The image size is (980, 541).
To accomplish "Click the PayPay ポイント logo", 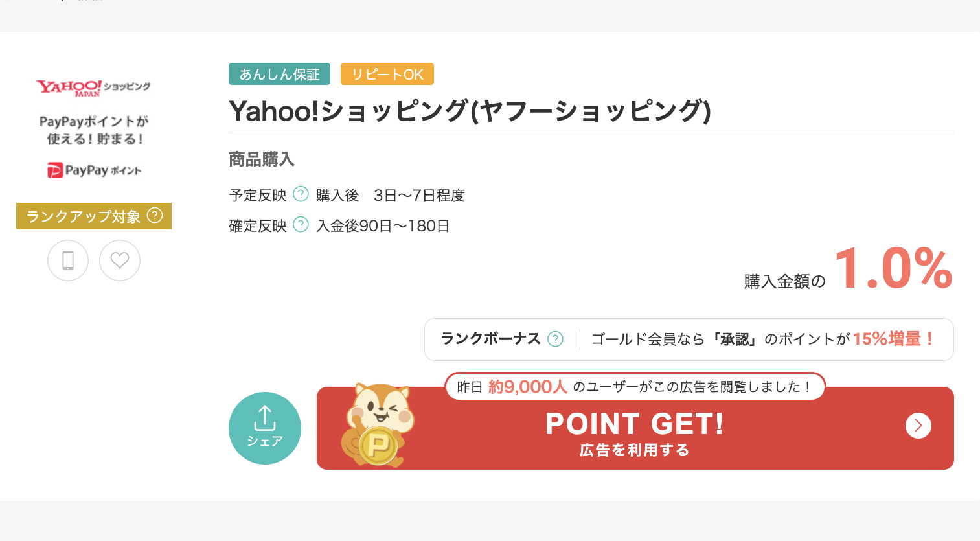I will [x=94, y=170].
